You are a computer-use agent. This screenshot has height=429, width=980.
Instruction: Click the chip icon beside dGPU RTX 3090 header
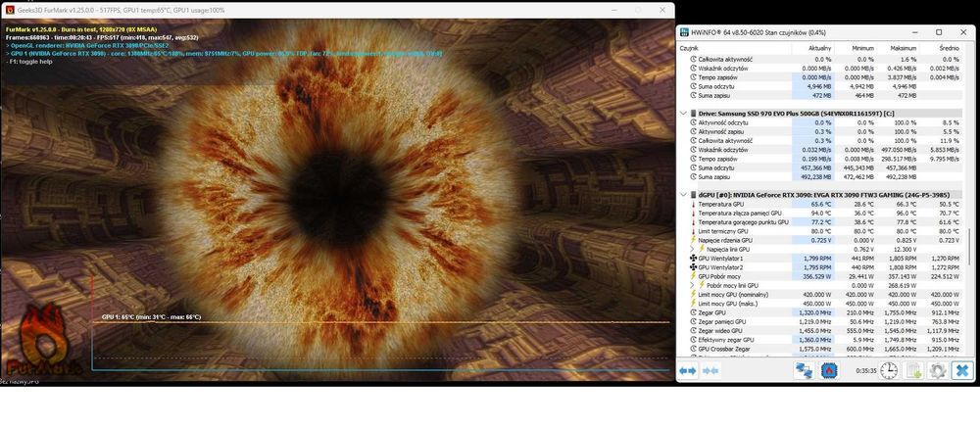click(693, 195)
